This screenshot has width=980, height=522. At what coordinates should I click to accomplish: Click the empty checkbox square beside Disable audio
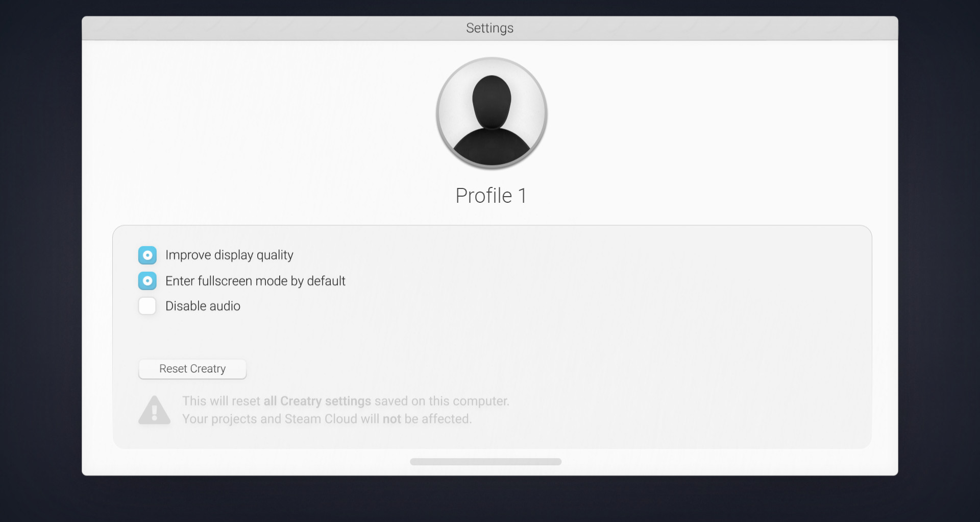[x=147, y=305]
